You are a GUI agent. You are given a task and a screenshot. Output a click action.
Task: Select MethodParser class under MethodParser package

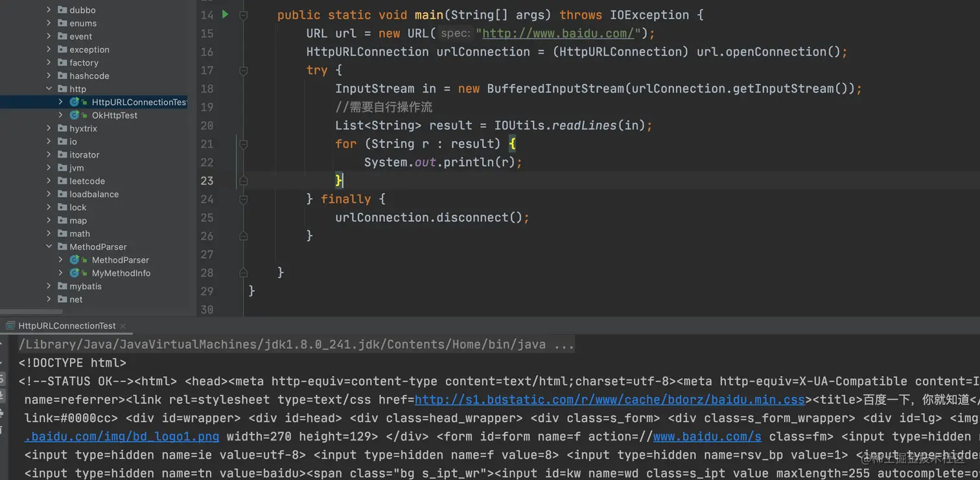(x=121, y=259)
